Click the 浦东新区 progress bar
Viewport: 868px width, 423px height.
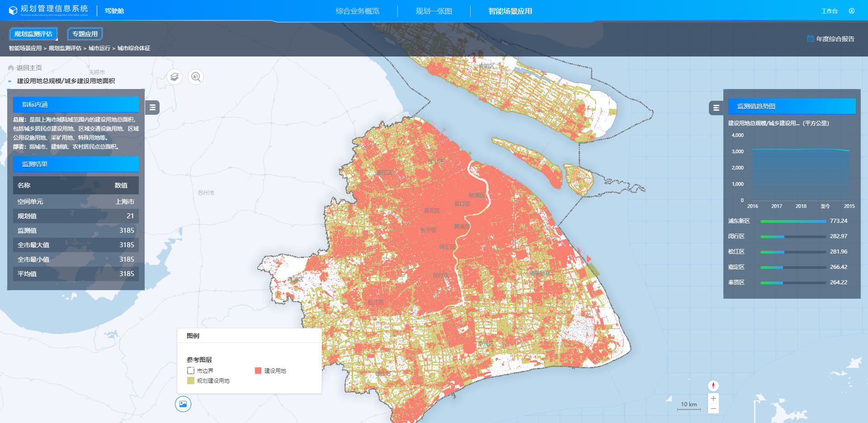pos(793,221)
